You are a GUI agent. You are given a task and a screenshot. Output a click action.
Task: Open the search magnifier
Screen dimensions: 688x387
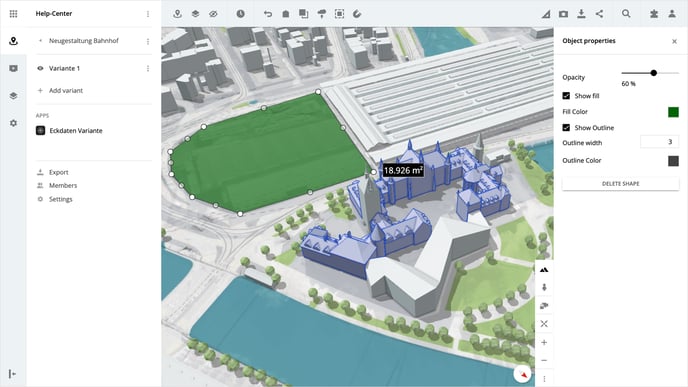tap(626, 14)
